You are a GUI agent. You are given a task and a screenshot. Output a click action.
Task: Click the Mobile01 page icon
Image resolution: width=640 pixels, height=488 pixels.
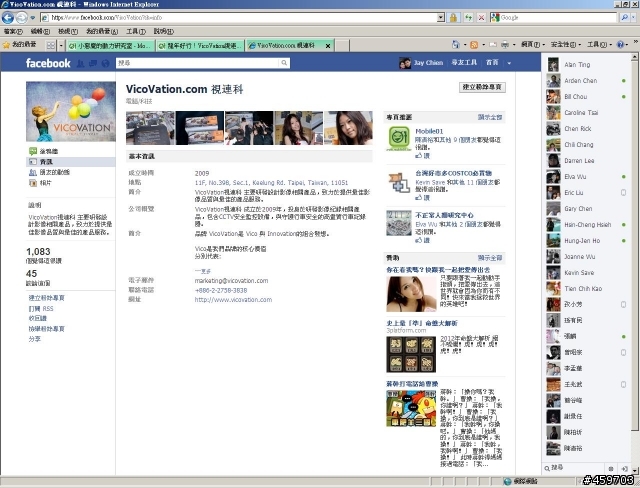[399, 138]
